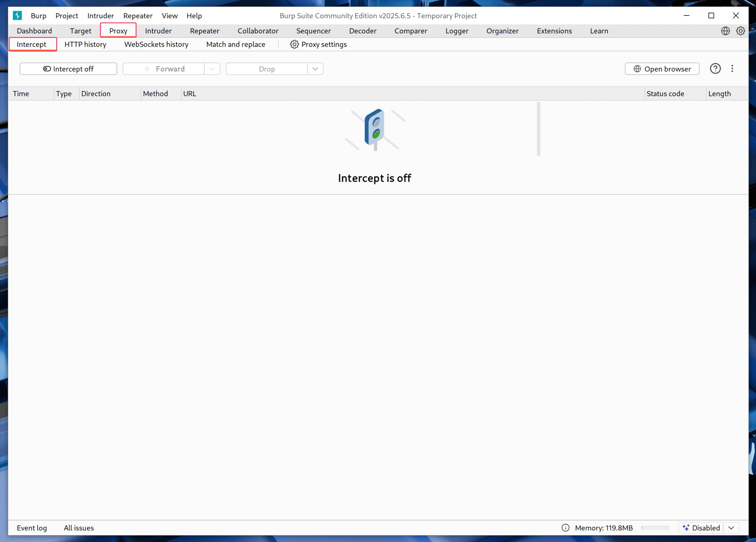Open the View menu
The width and height of the screenshot is (756, 542).
169,16
